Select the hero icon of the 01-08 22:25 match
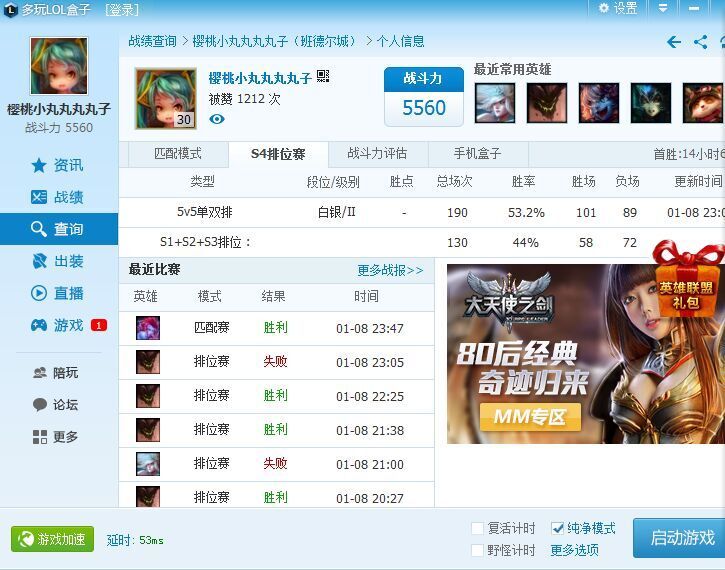Image resolution: width=725 pixels, height=570 pixels. pyautogui.click(x=148, y=396)
